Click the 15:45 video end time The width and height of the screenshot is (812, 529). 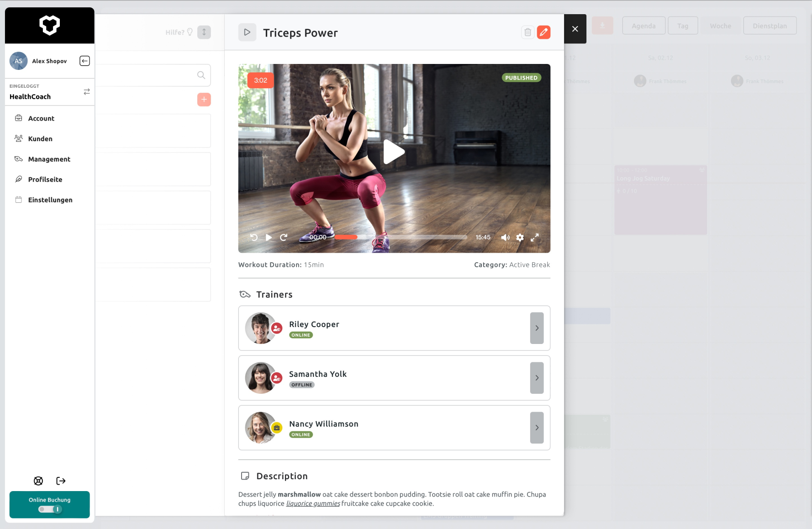[x=483, y=237]
